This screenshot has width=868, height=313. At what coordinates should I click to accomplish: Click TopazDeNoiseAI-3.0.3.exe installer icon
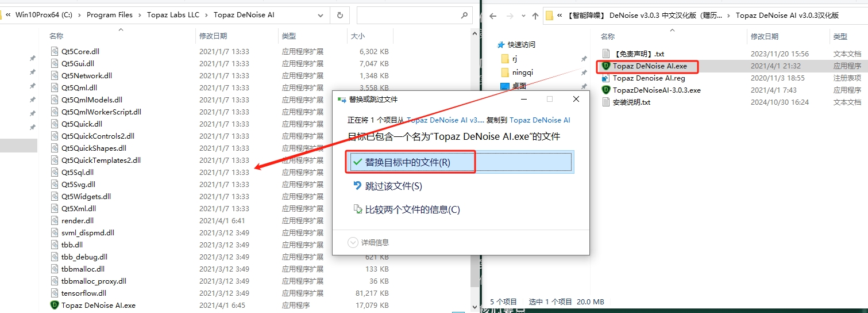pos(605,90)
